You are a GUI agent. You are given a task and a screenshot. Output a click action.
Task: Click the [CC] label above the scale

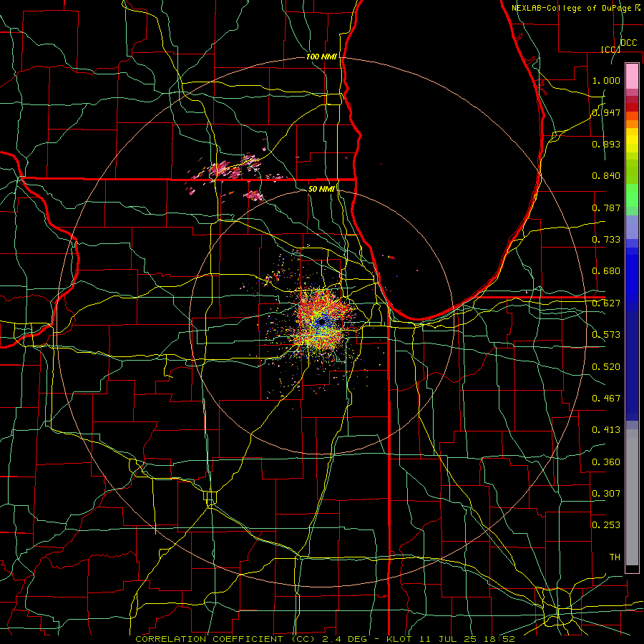click(610, 49)
